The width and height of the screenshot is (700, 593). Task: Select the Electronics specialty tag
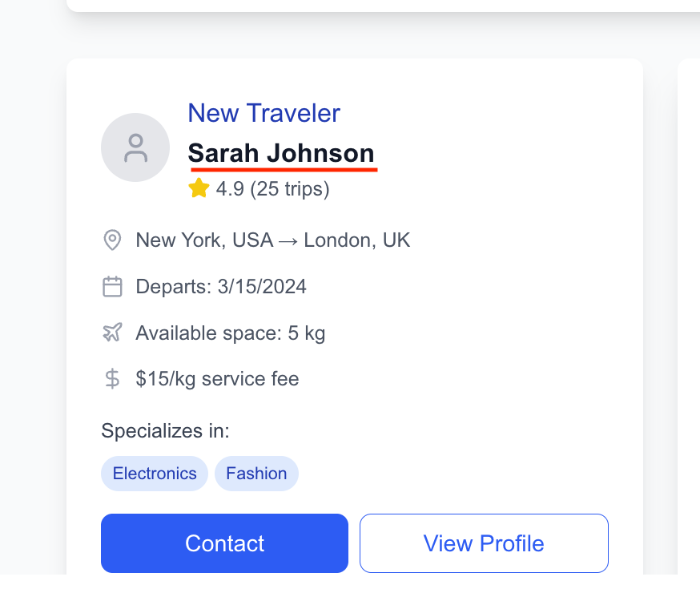pos(155,474)
